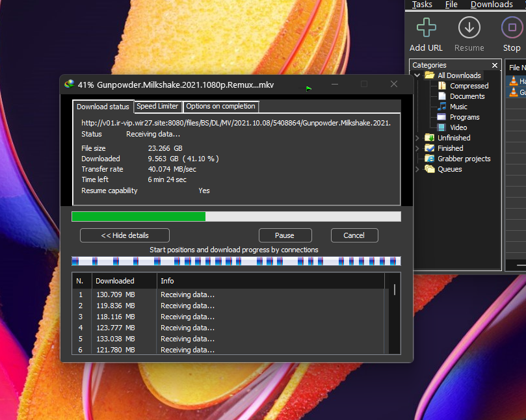
Task: Expand the Finished tree node
Action: click(417, 148)
